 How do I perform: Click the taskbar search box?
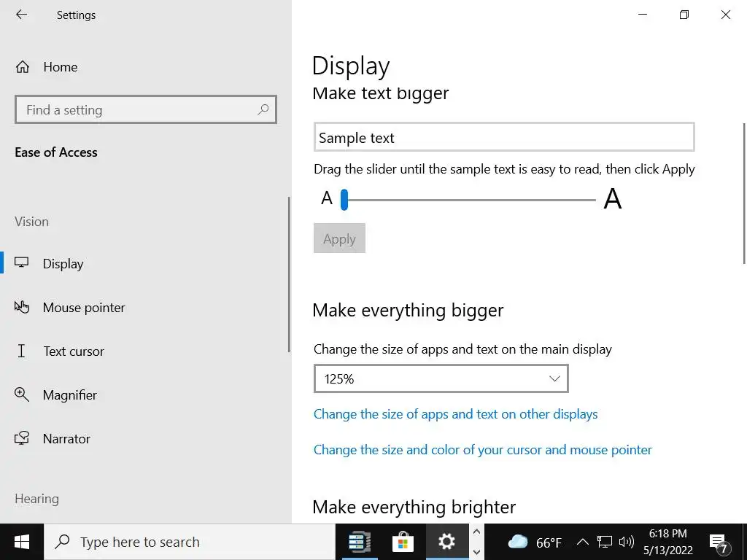[x=190, y=542]
